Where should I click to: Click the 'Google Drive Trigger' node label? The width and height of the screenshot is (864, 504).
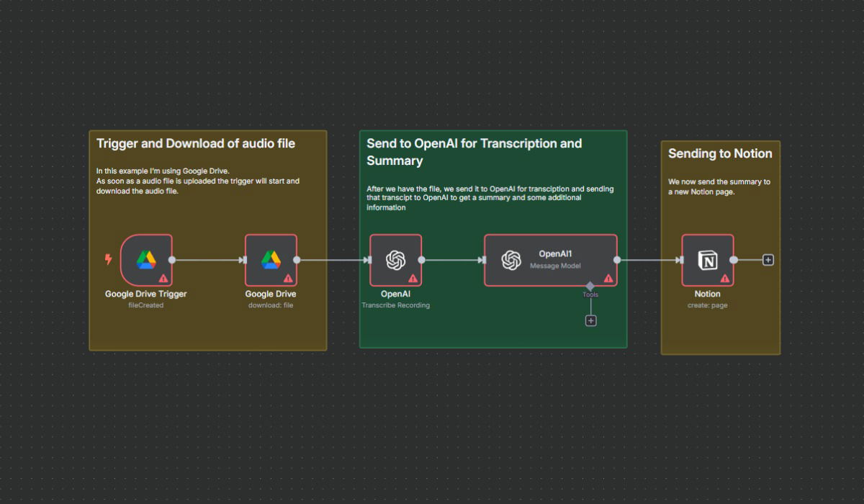(146, 294)
